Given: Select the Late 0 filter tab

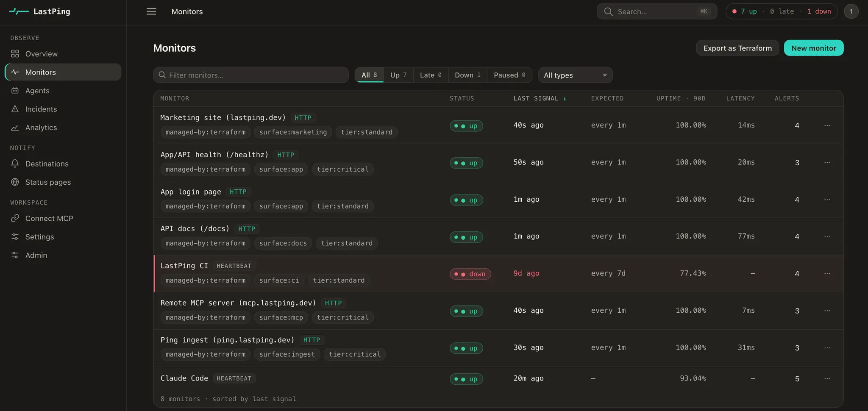Looking at the screenshot, I should tap(431, 75).
